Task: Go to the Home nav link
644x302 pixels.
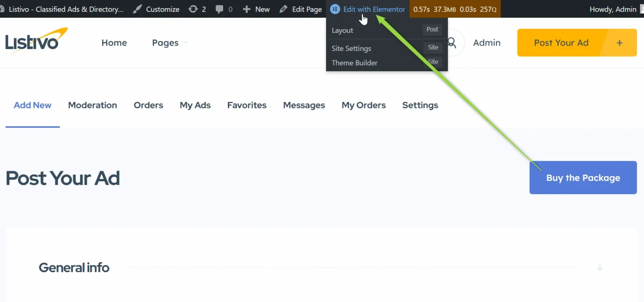Action: pyautogui.click(x=114, y=43)
